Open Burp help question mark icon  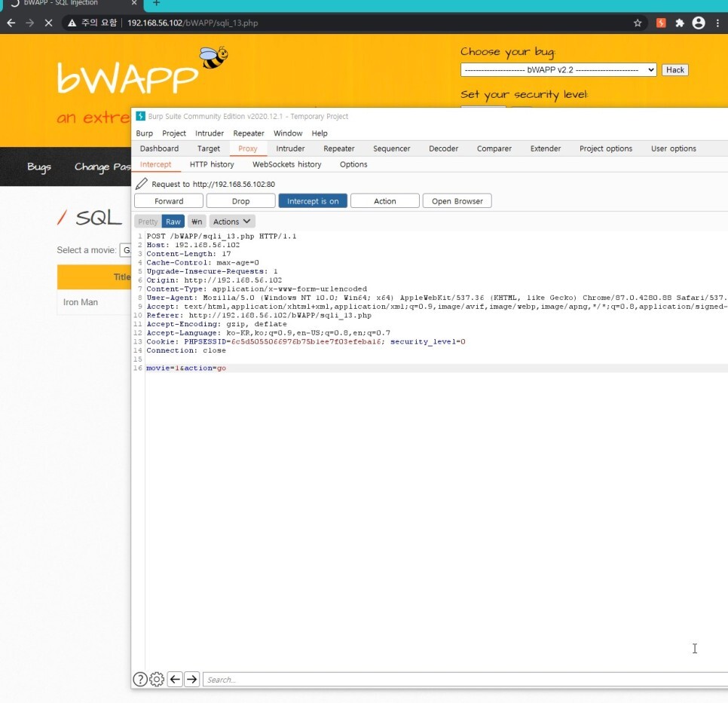(x=140, y=680)
